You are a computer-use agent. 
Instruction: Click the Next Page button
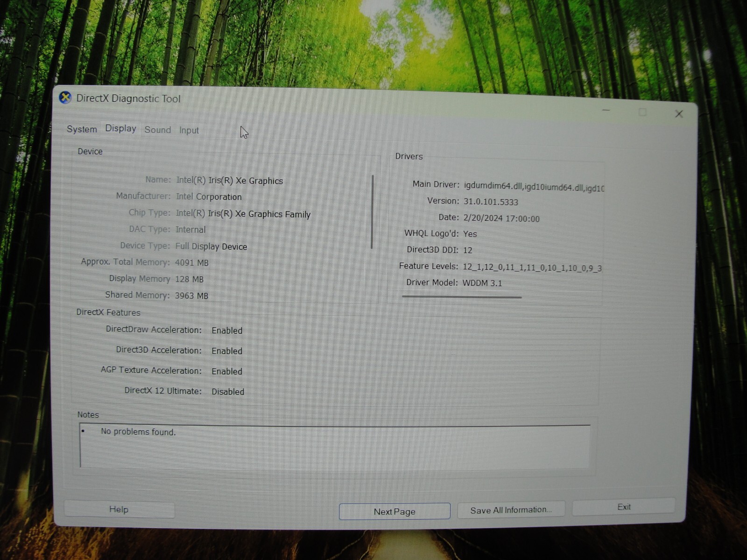pos(395,511)
